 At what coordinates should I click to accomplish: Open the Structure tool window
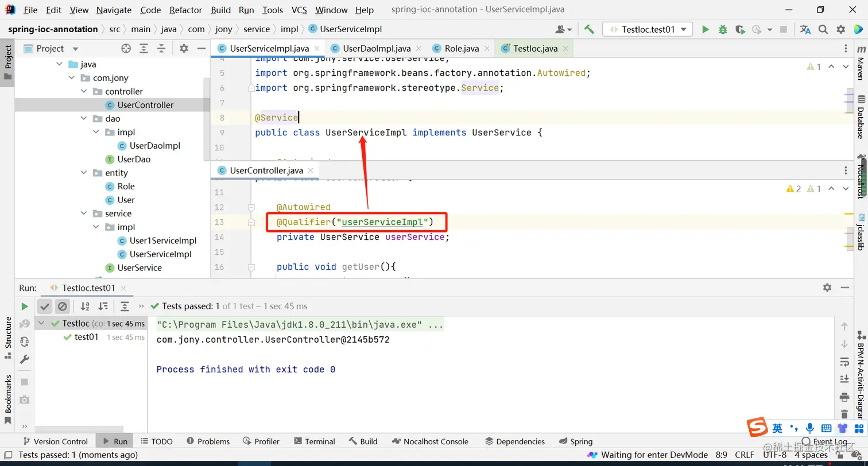tap(8, 337)
